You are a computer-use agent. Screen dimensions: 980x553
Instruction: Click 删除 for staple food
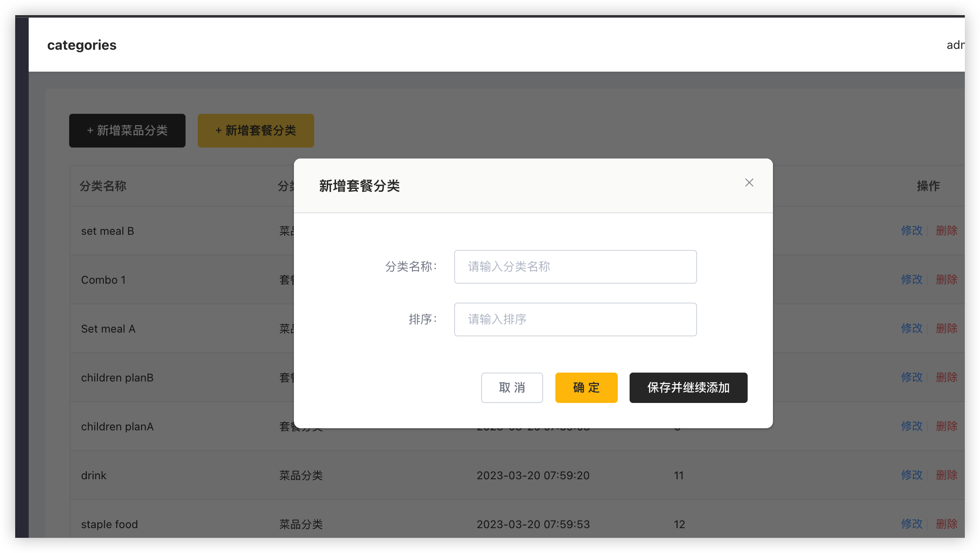coord(947,524)
